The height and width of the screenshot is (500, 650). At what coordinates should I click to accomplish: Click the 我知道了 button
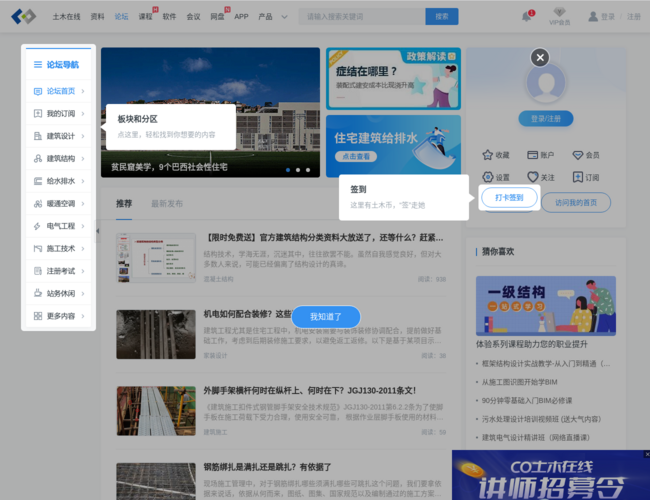326,317
